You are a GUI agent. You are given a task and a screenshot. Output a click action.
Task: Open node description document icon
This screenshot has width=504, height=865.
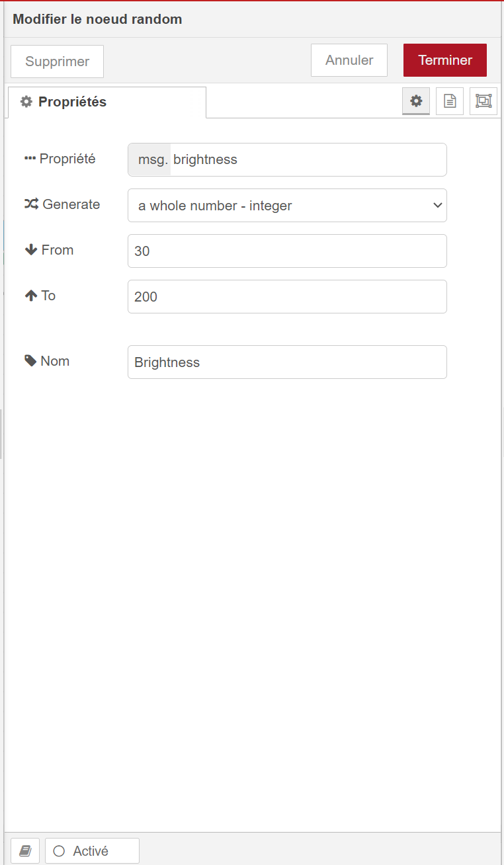[450, 101]
